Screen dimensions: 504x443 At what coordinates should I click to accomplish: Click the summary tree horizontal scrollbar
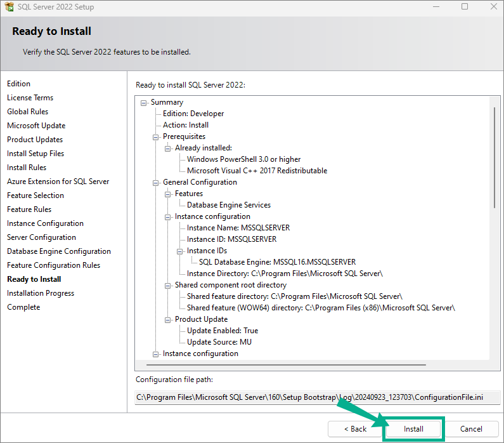pyautogui.click(x=311, y=365)
